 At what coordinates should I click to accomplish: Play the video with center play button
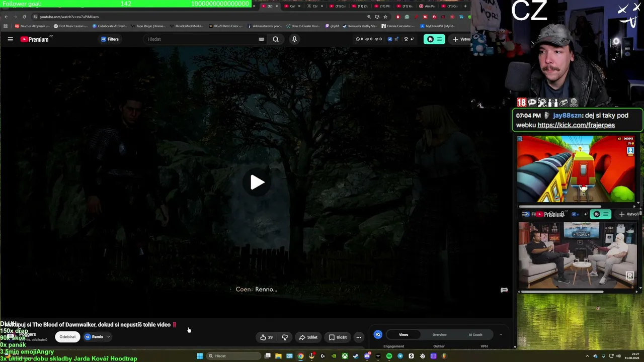coord(258,182)
